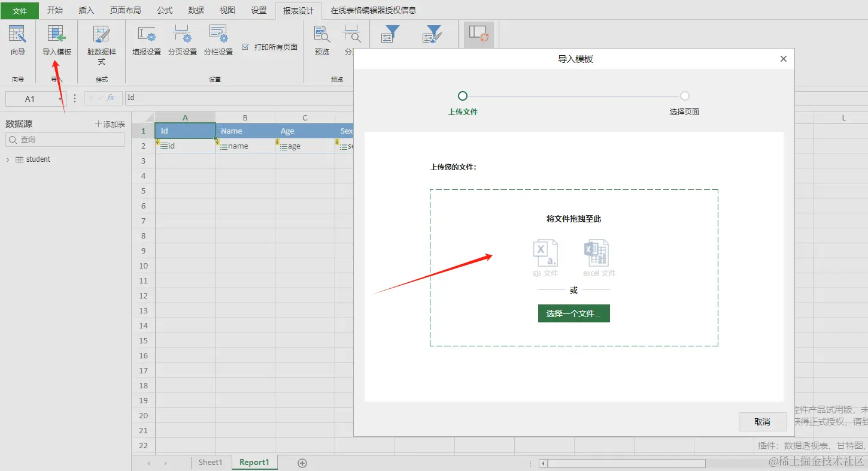Open 分页设置 pagination settings
The image size is (868, 471).
(183, 41)
